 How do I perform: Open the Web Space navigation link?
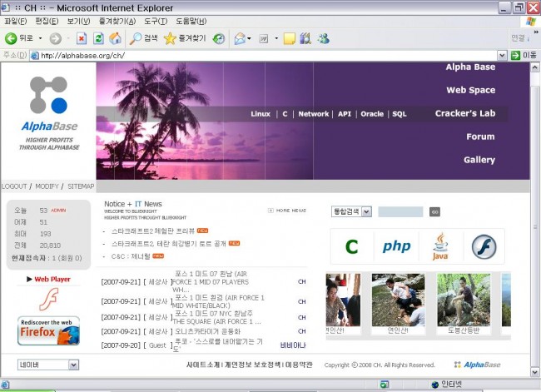coord(471,90)
